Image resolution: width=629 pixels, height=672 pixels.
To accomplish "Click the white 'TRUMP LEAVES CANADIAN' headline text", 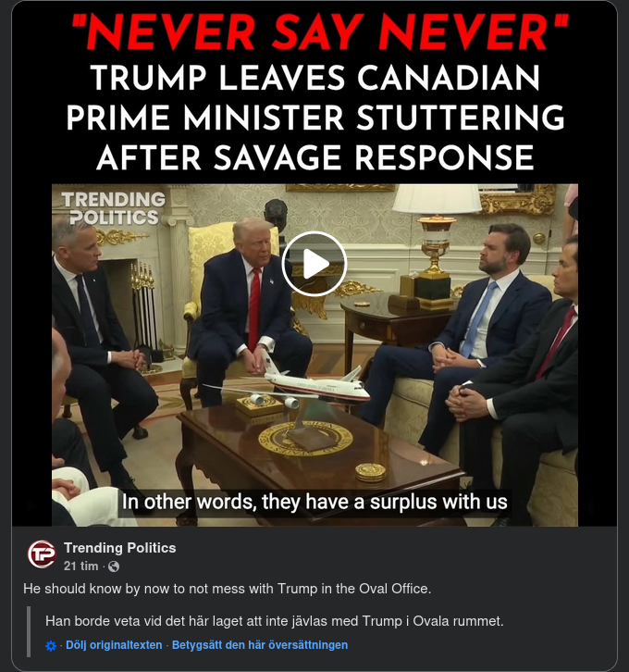I will (315, 79).
